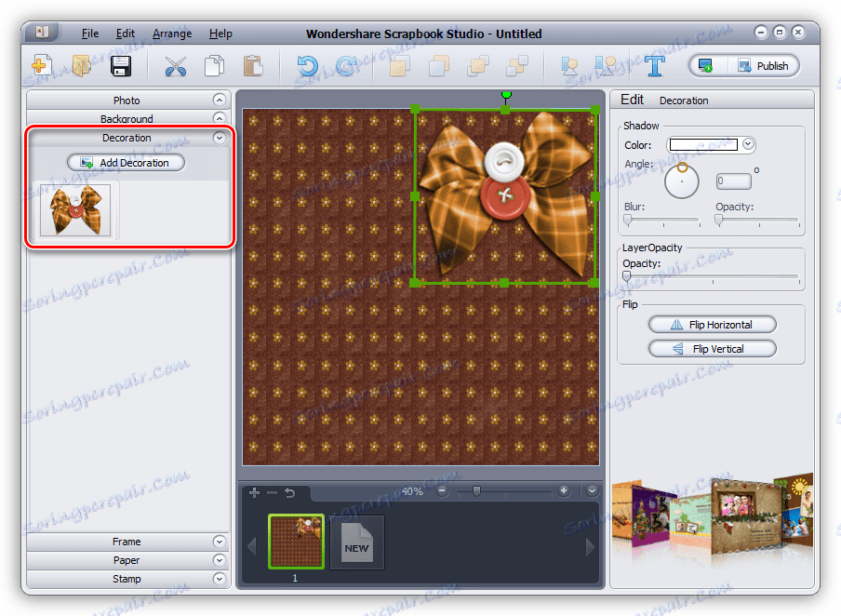The width and height of the screenshot is (841, 616).
Task: Click the Angle degrees input field
Action: pyautogui.click(x=733, y=181)
